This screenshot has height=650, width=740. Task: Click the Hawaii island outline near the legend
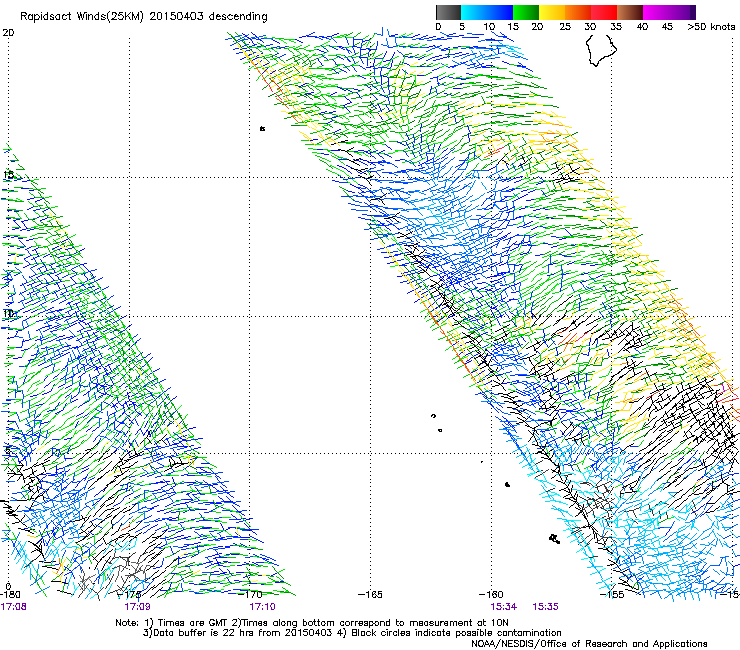coord(601,51)
